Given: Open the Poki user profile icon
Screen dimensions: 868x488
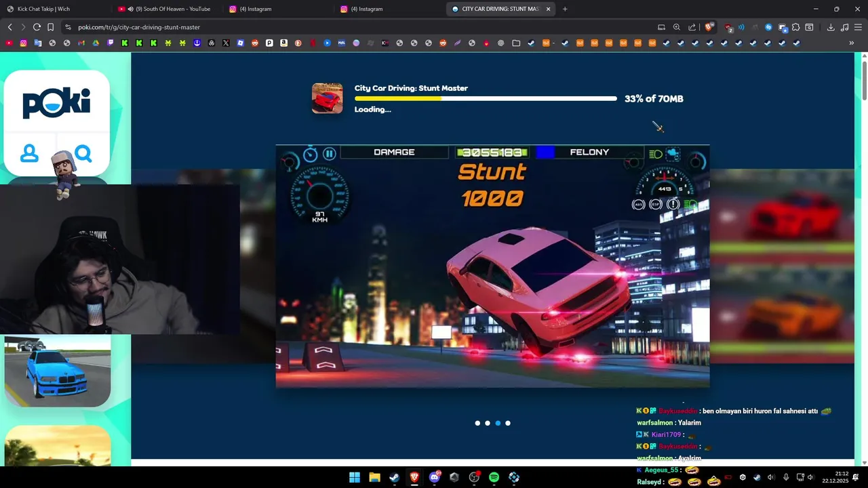Looking at the screenshot, I should click(29, 154).
